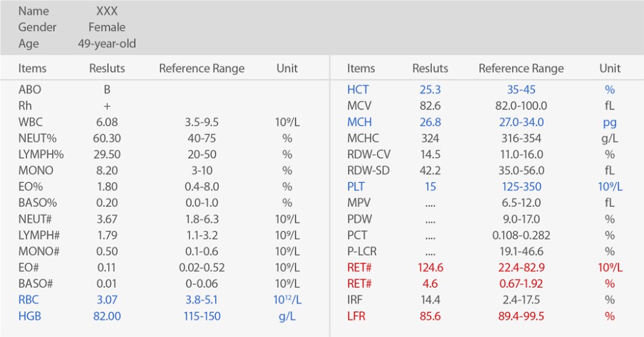Viewport: 644px width, 337px height.
Task: Click the LFR result 85.6
Action: [430, 316]
